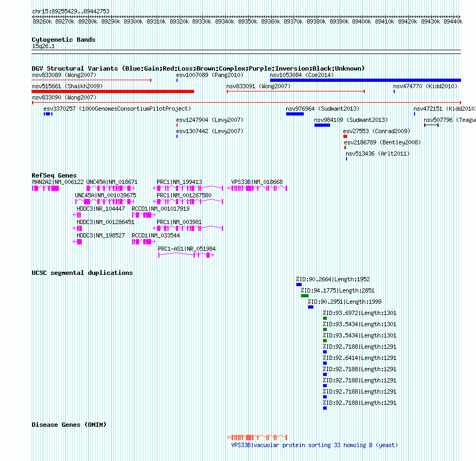The image size is (476, 461).
Task: Click the chr15:89255429..89442753 coordinate text
Action: tap(71, 11)
